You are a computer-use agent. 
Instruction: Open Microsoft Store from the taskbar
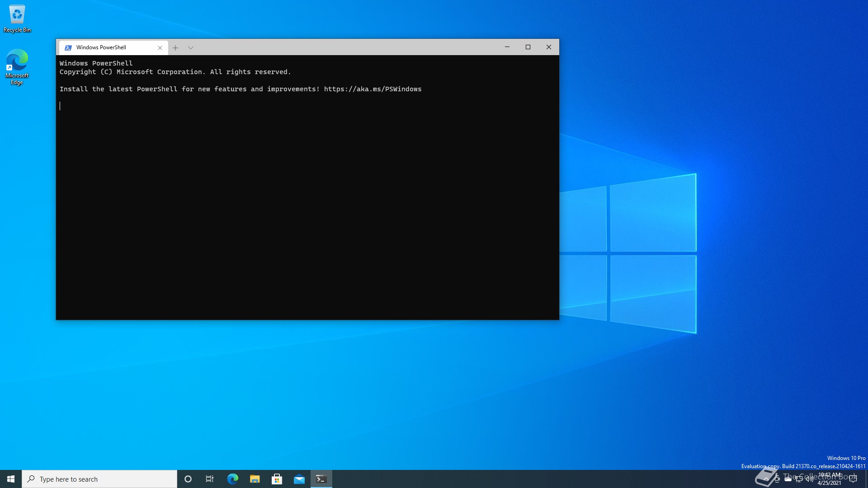277,479
